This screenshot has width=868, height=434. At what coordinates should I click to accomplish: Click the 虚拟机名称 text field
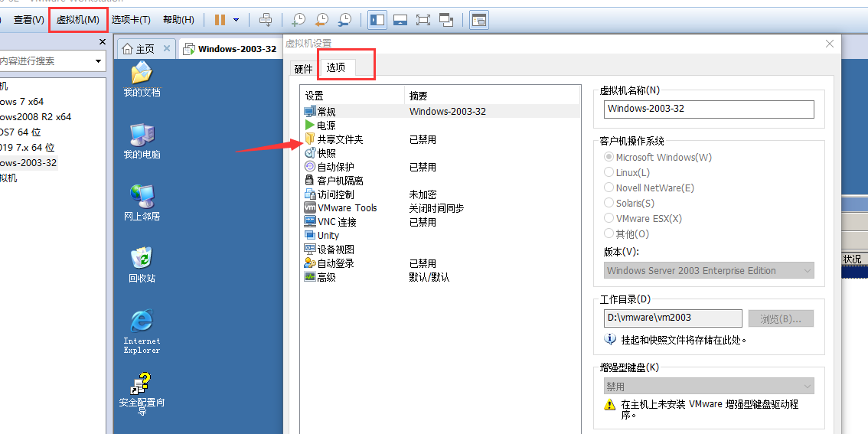coord(709,109)
